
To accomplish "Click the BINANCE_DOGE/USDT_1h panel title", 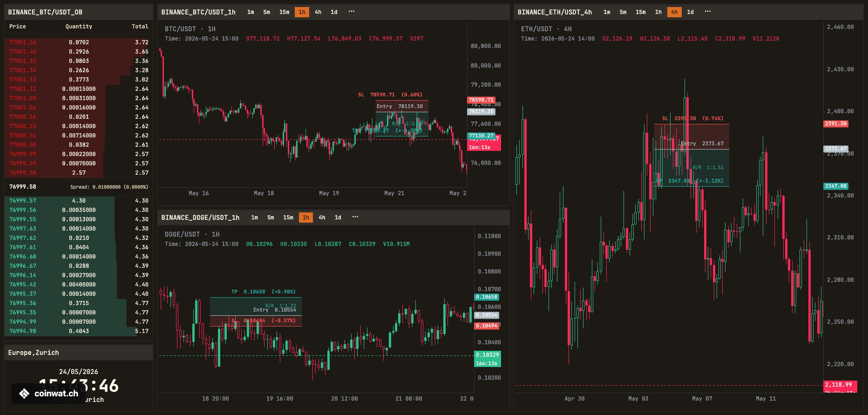I will pyautogui.click(x=200, y=218).
